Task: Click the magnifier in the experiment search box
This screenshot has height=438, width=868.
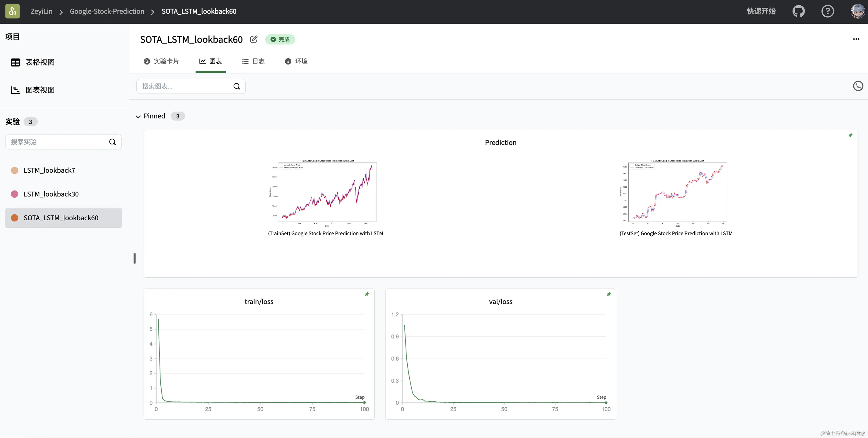Action: [x=113, y=142]
